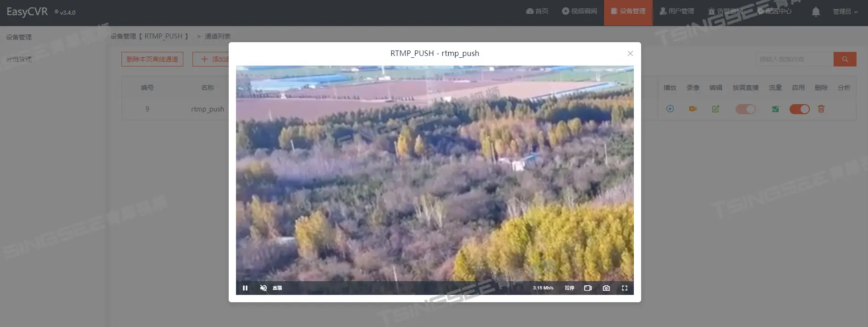Click the 名称 column header

pyautogui.click(x=208, y=88)
